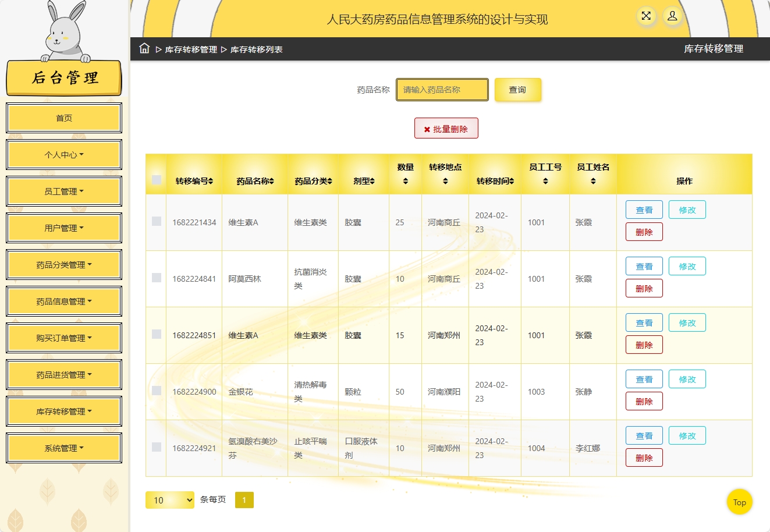770x532 pixels.
Task: Click the home icon in breadcrumb bar
Action: (x=144, y=49)
